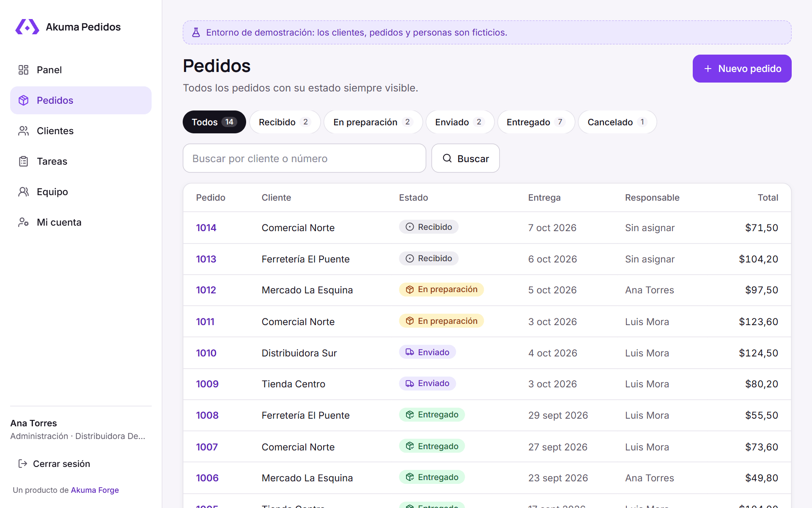Open the Akuma Forge link
The image size is (812, 508).
95,490
